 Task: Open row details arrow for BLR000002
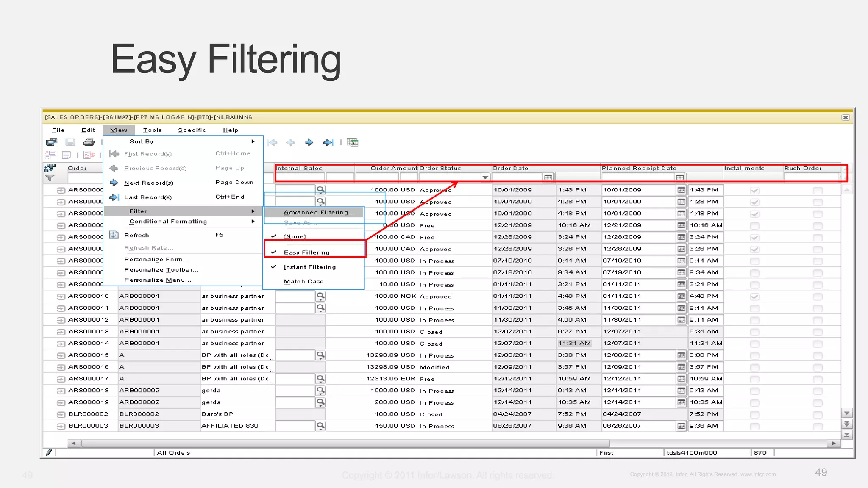(61, 415)
